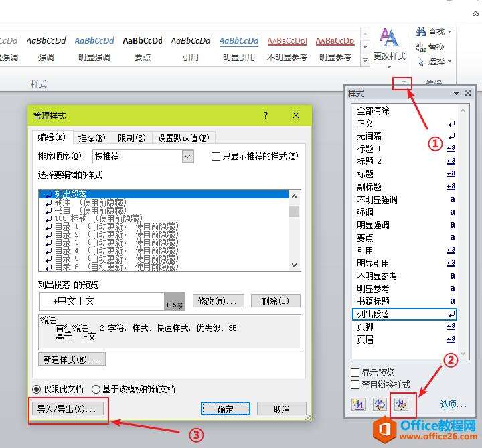Select 仅限此文档 radio button
482x448 pixels.
pos(36,390)
